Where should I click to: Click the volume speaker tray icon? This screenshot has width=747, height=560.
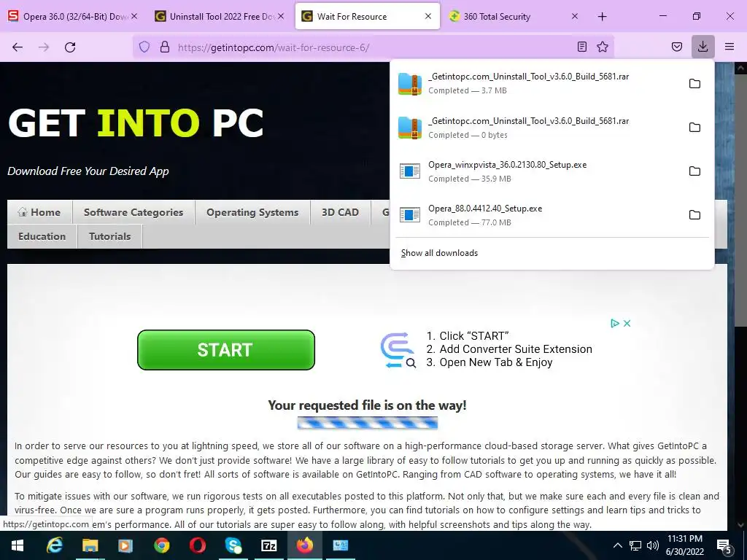(x=653, y=545)
